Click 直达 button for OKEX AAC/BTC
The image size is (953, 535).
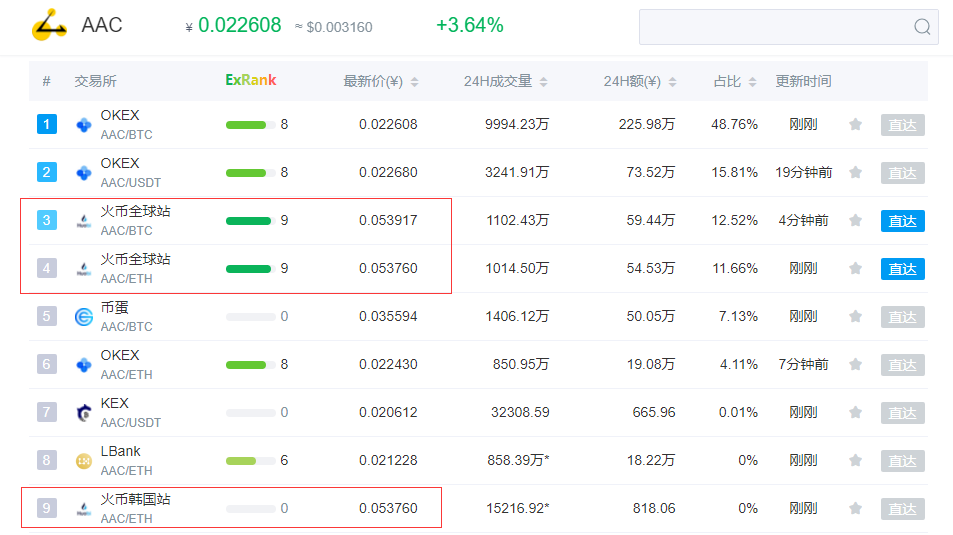[x=903, y=125]
